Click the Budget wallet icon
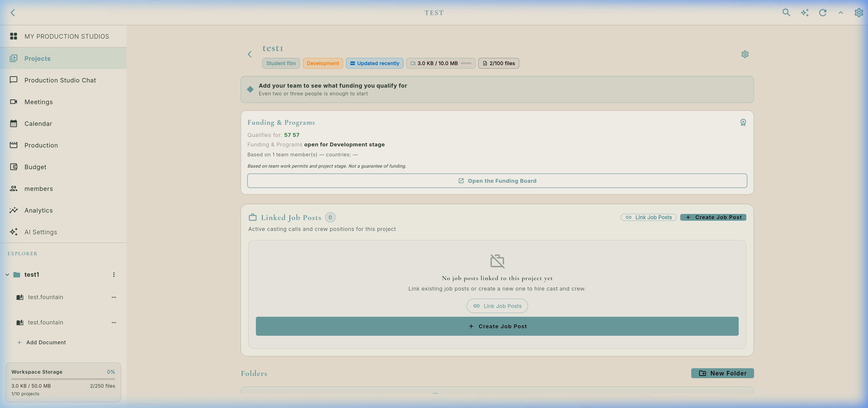Viewport: 868px width, 408px height. click(x=14, y=167)
